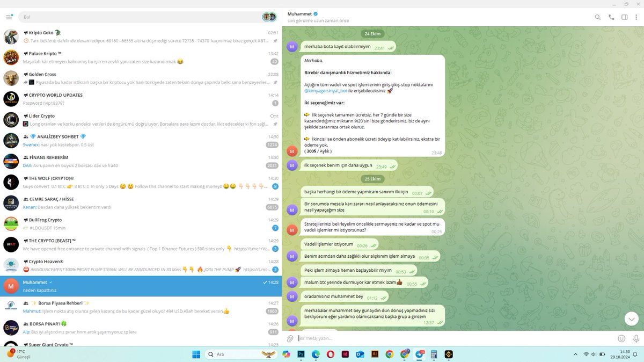
Task: Record a voice message with microphone
Action: [636, 338]
